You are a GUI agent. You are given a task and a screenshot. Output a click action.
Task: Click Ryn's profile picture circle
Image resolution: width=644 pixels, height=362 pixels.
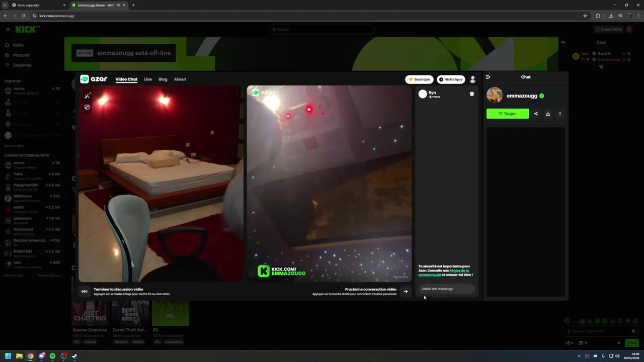click(423, 94)
